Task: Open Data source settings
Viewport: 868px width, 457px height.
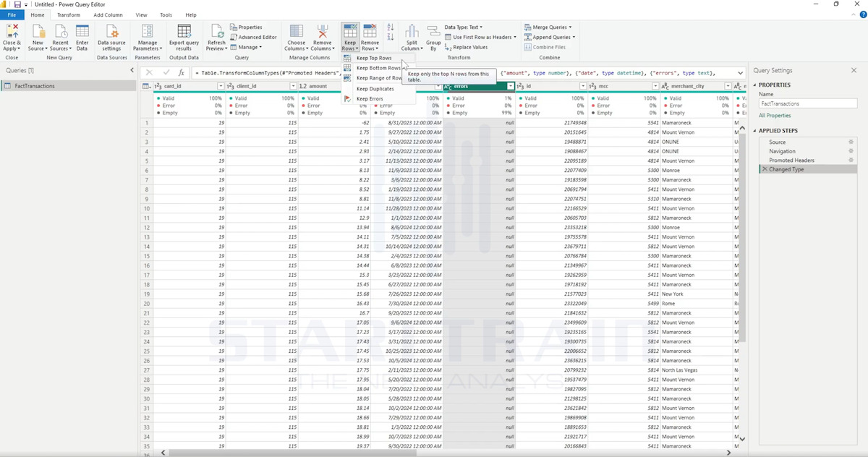Action: pyautogui.click(x=111, y=37)
